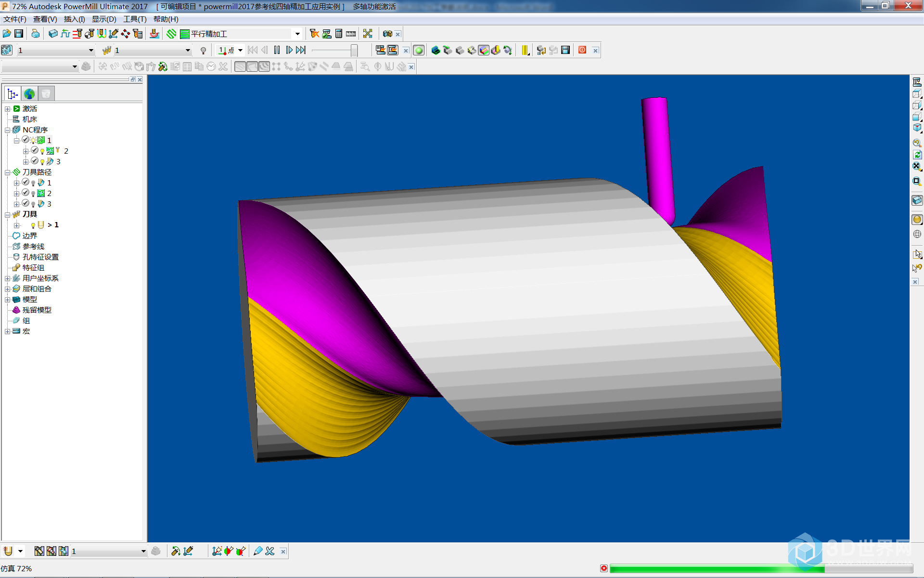Image resolution: width=924 pixels, height=578 pixels.
Task: Collapse the 刀具路径 tree node
Action: 8,172
